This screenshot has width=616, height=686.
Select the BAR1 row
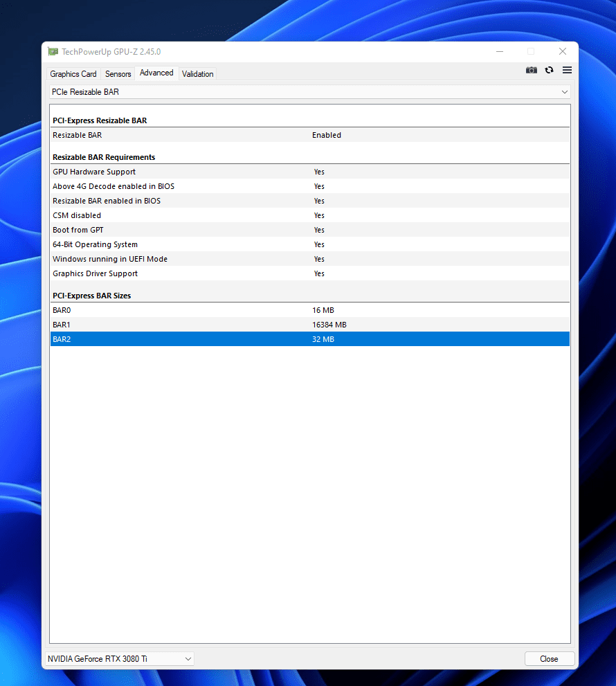click(x=310, y=325)
